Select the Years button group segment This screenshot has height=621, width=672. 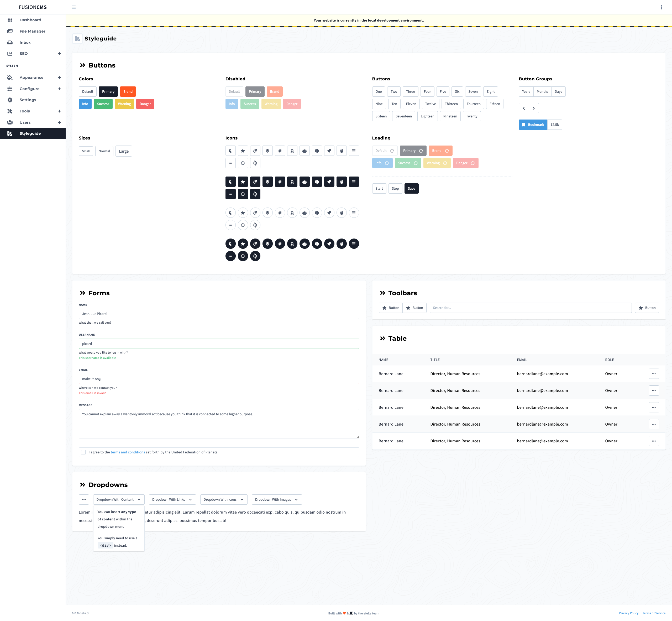pyautogui.click(x=526, y=92)
